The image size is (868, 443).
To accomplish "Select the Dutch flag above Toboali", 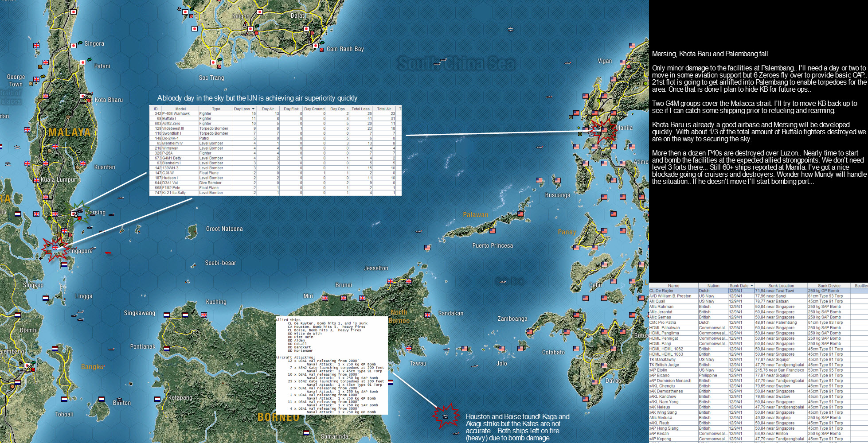I will click(64, 399).
